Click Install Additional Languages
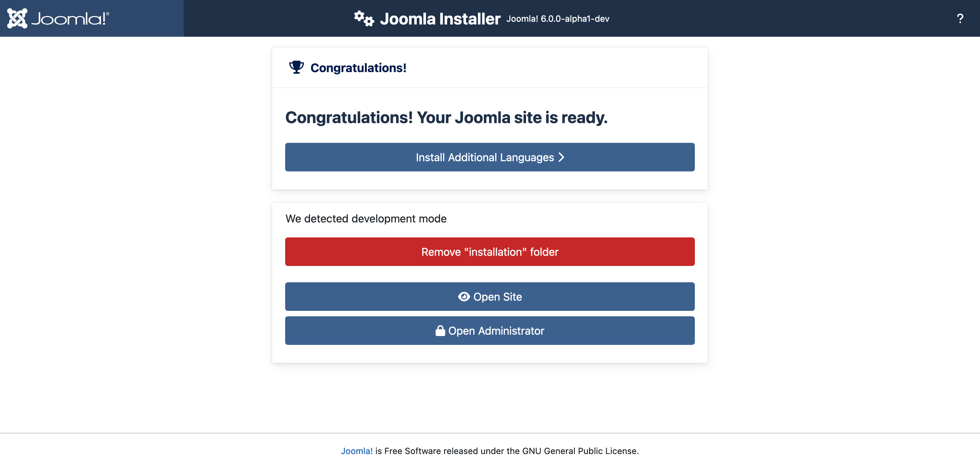This screenshot has height=468, width=980. 485,157
